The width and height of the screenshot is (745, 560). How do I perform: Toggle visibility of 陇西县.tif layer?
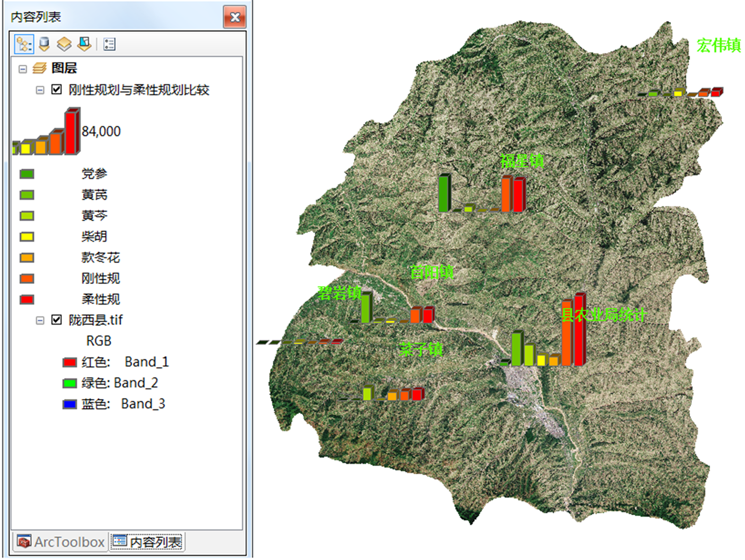pyautogui.click(x=57, y=320)
